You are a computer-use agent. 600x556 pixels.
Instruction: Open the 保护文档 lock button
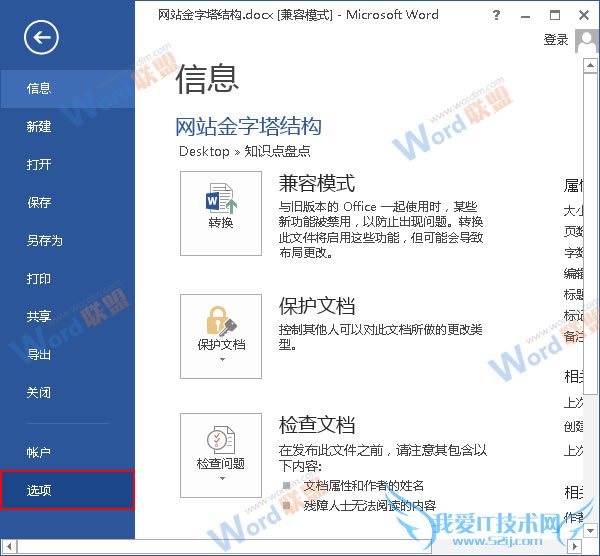[221, 336]
